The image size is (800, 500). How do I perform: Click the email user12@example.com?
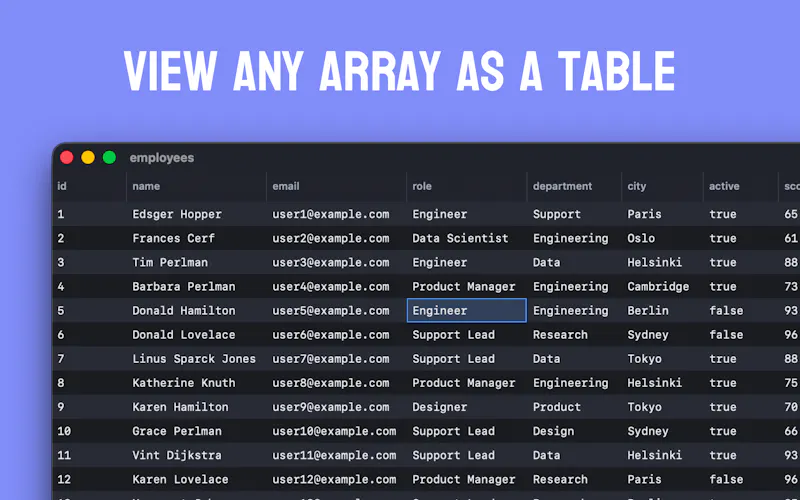pos(334,479)
